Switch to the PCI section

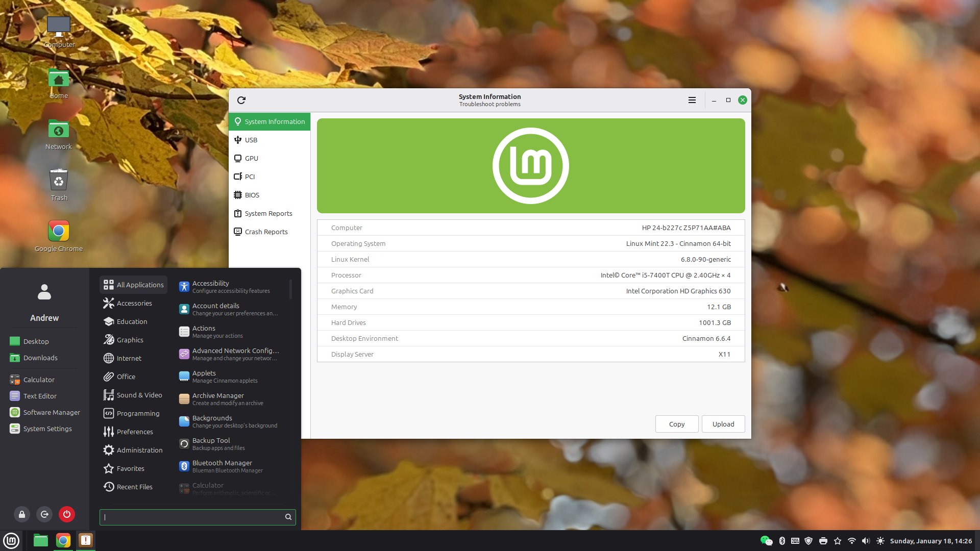point(269,177)
